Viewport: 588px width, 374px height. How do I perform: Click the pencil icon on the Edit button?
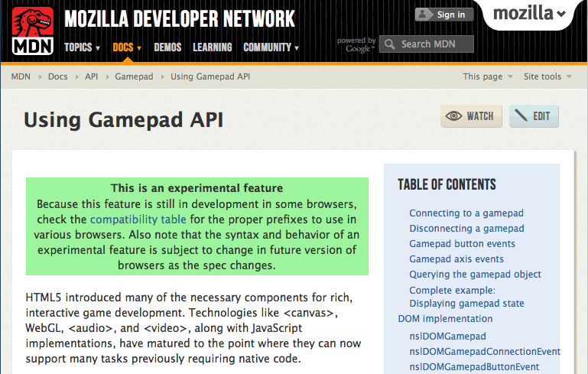(x=521, y=115)
